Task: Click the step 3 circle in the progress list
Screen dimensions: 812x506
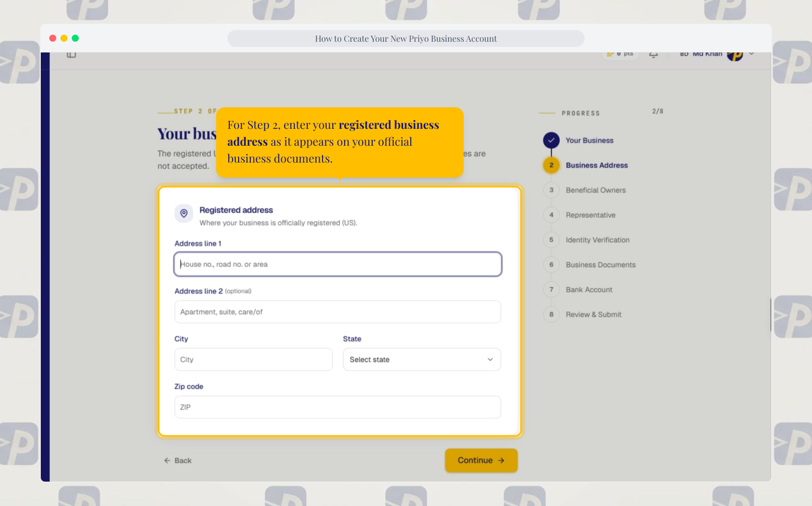Action: (551, 190)
